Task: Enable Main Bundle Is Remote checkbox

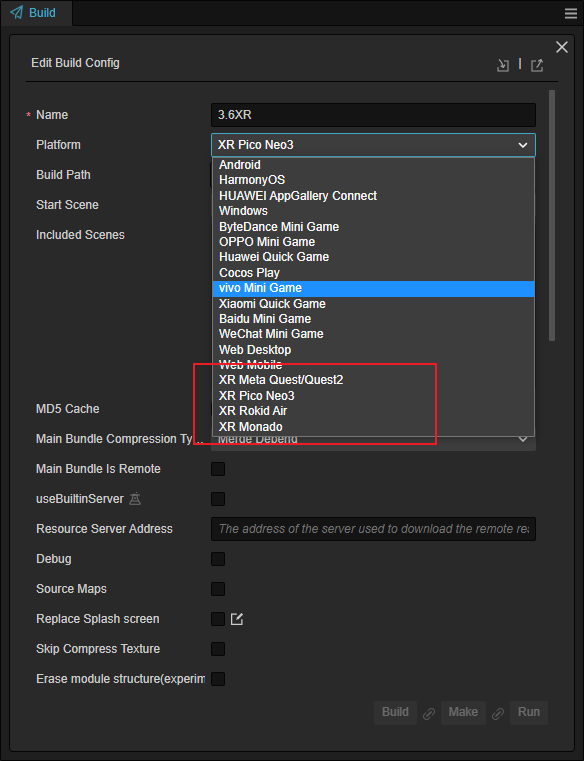Action: 218,469
